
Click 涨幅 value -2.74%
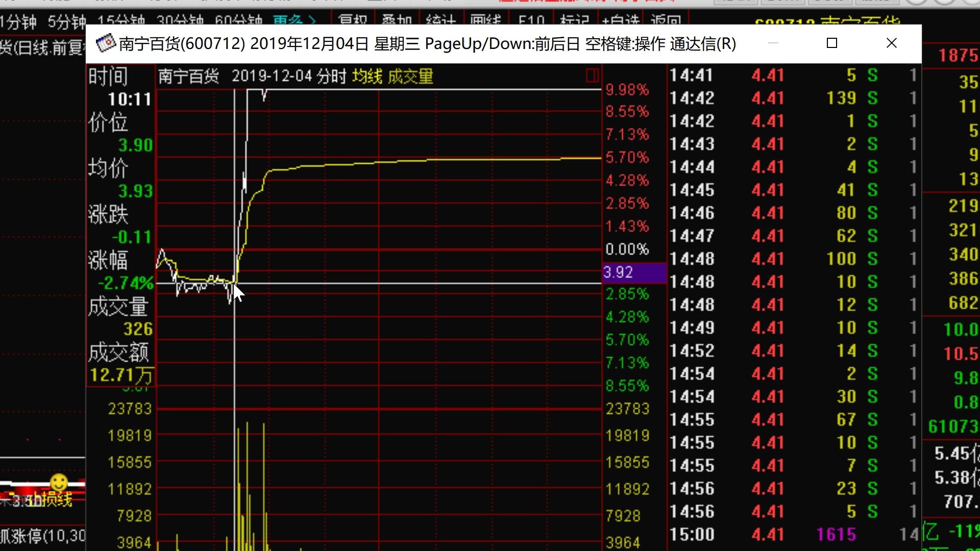tap(126, 283)
